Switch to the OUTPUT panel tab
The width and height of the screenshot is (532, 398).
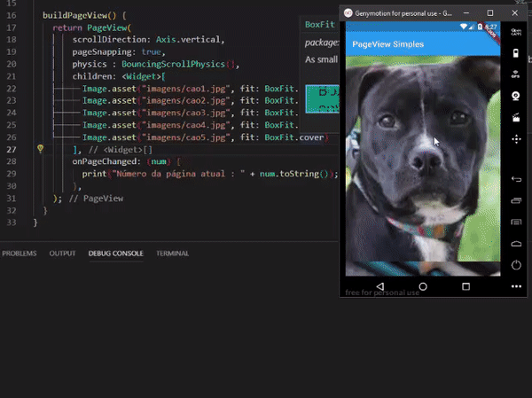62,254
